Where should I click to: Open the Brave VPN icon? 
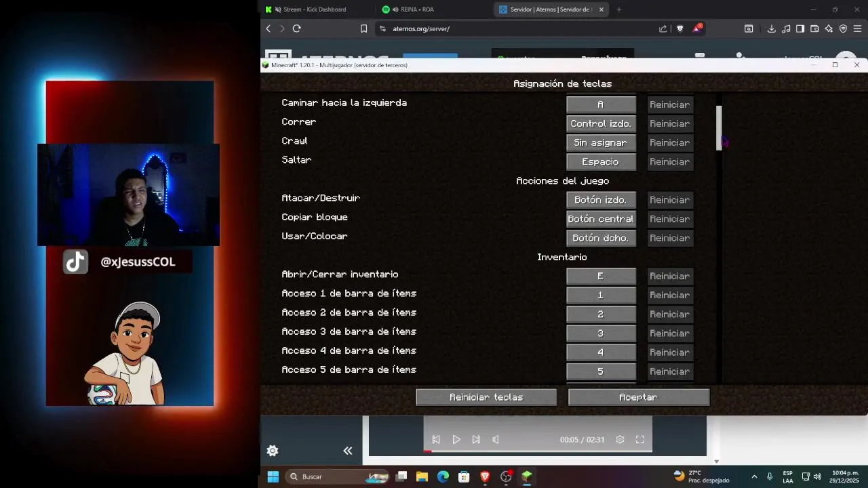[843, 28]
